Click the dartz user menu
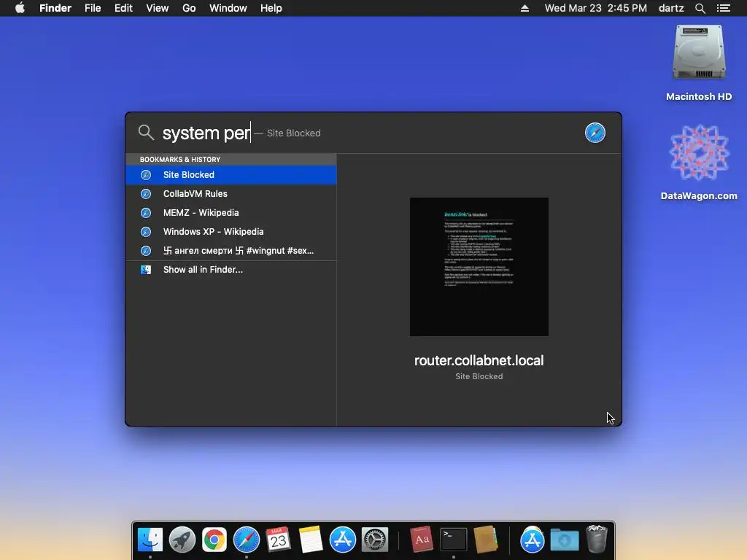 pos(671,8)
